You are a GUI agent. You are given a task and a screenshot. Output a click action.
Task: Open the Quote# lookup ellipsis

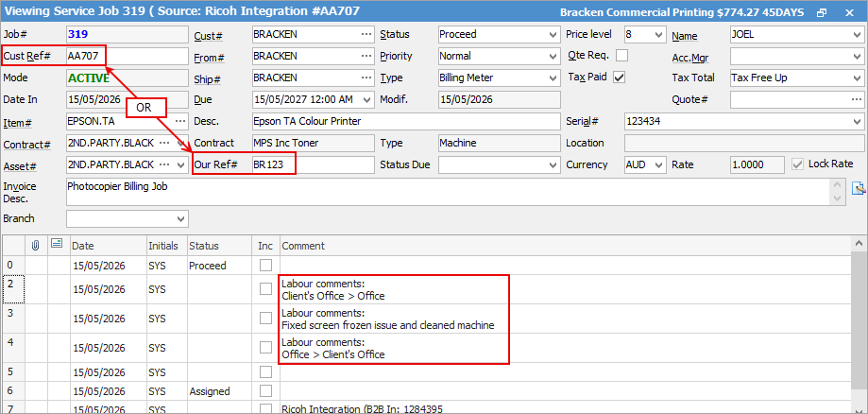tap(856, 100)
